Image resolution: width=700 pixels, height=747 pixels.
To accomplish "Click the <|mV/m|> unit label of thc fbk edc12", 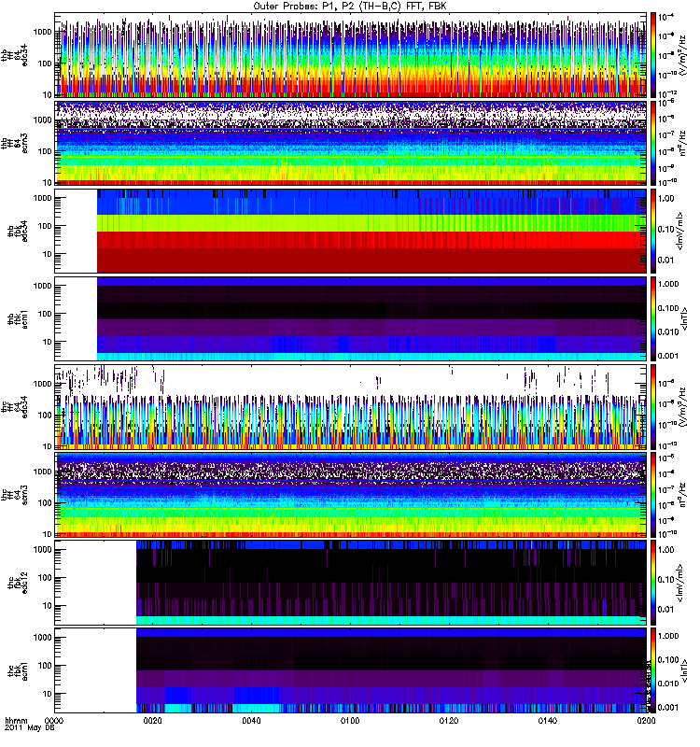I will 680,583.
